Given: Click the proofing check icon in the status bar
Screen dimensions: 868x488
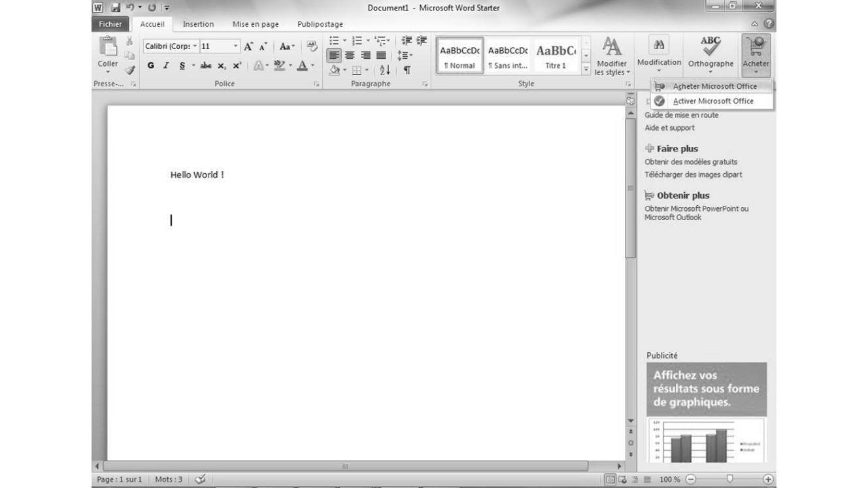Looking at the screenshot, I should 200,480.
